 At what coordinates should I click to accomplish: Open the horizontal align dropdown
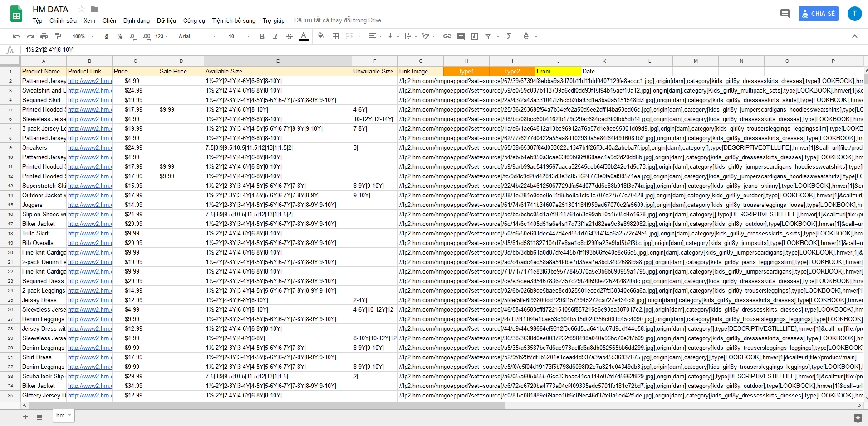(375, 36)
